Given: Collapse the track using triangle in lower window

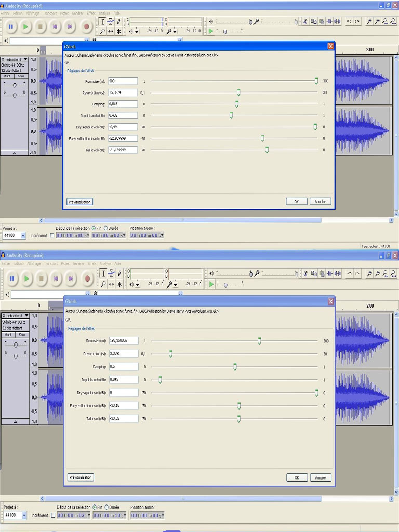Looking at the screenshot, I should (15, 422).
